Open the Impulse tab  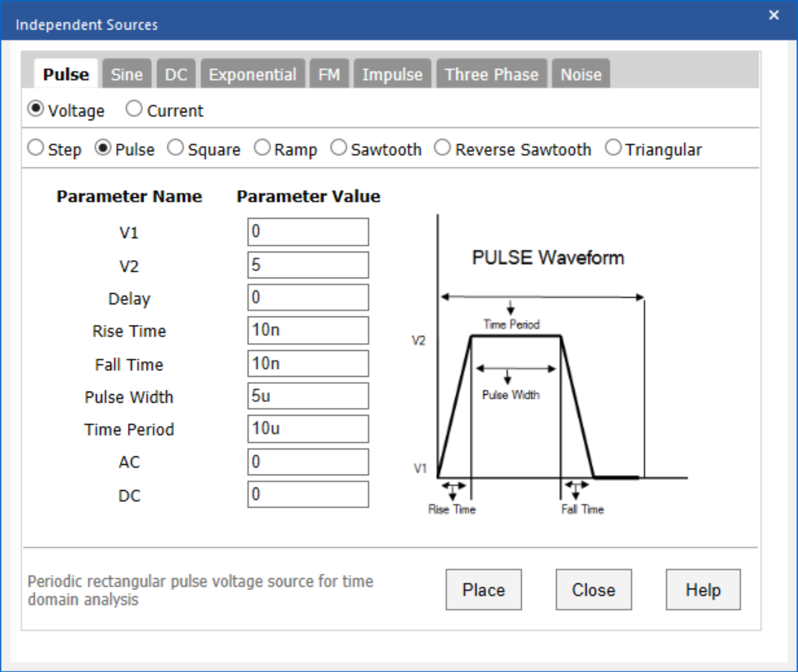(392, 74)
